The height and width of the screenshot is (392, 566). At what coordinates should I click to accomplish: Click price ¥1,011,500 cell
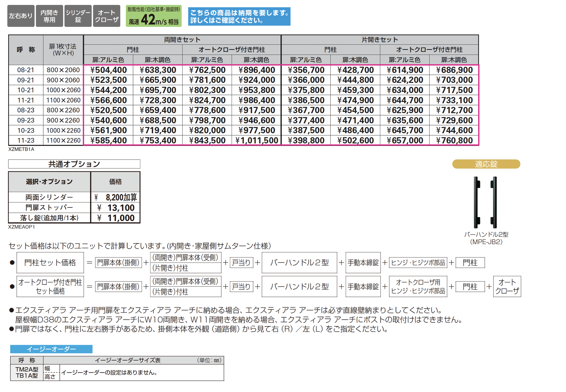coord(257,140)
